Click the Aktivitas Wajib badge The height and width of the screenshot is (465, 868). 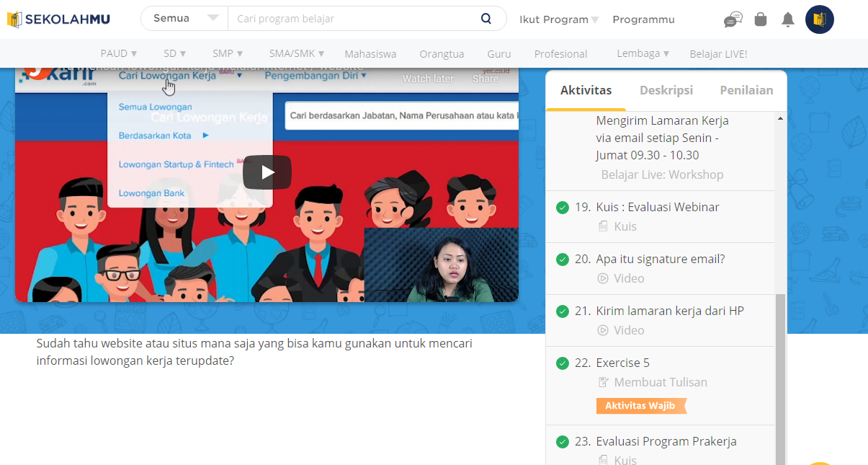pyautogui.click(x=641, y=406)
